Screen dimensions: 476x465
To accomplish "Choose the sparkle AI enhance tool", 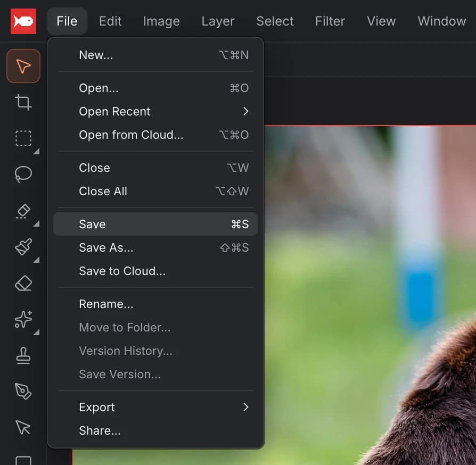I will coord(23,319).
